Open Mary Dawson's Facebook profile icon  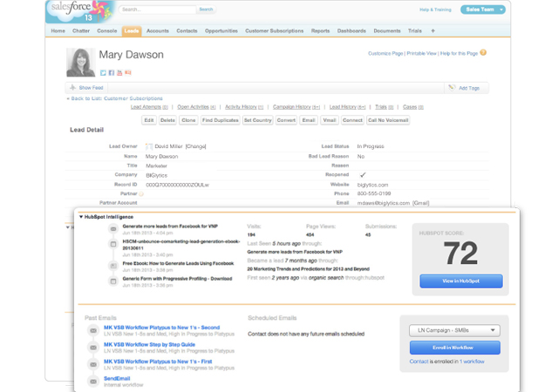(x=112, y=73)
